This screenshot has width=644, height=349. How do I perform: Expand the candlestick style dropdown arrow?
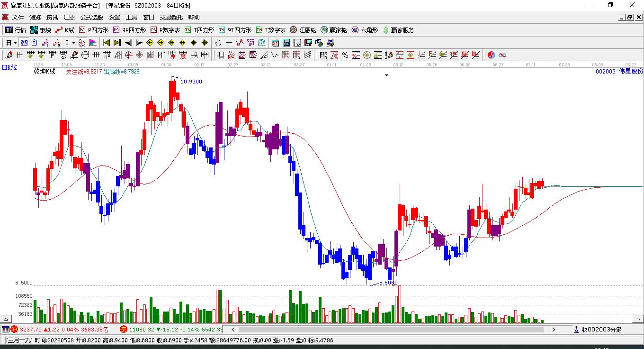(73, 43)
